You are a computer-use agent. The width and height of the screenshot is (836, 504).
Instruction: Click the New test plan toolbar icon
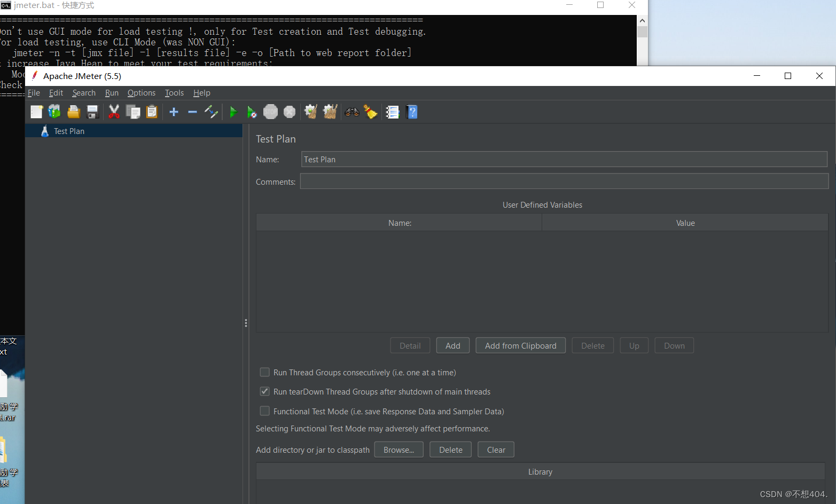(36, 112)
